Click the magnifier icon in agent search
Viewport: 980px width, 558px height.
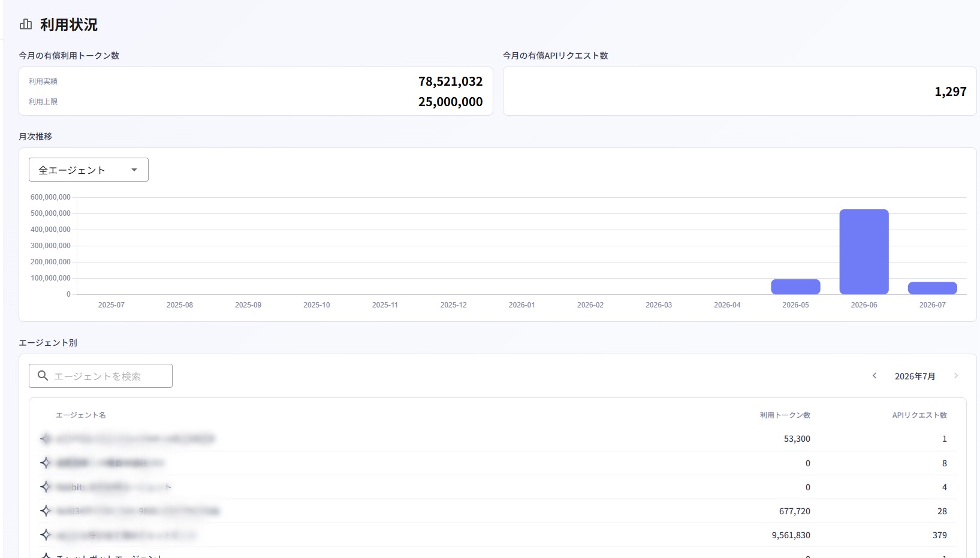point(43,376)
